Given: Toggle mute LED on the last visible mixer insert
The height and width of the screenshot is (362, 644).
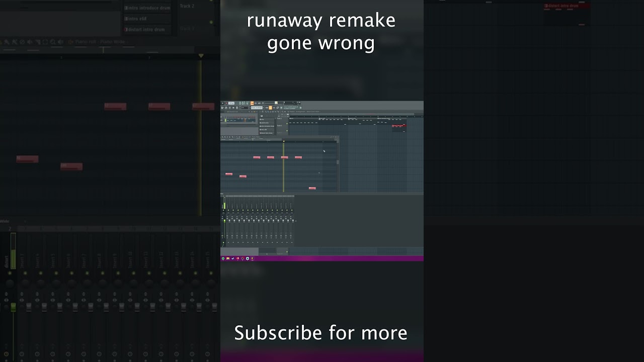Looking at the screenshot, I should pyautogui.click(x=292, y=210).
